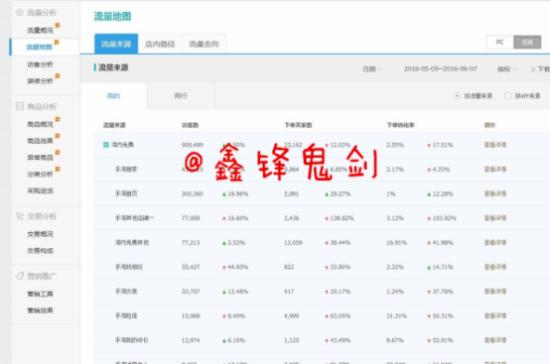Switch to the 流量去向 tab

point(204,44)
